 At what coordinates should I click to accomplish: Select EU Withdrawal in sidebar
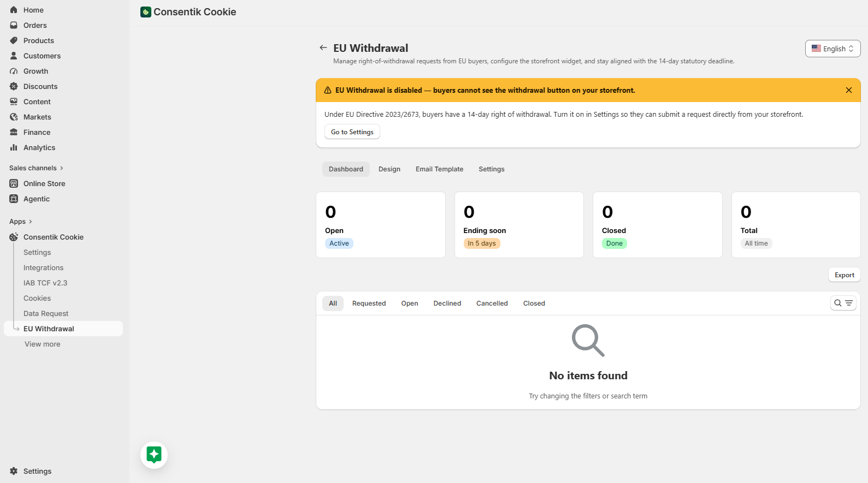(x=63, y=329)
